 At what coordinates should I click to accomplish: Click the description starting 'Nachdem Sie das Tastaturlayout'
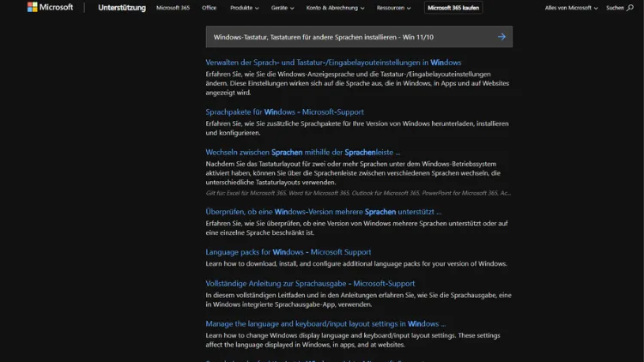coord(353,172)
